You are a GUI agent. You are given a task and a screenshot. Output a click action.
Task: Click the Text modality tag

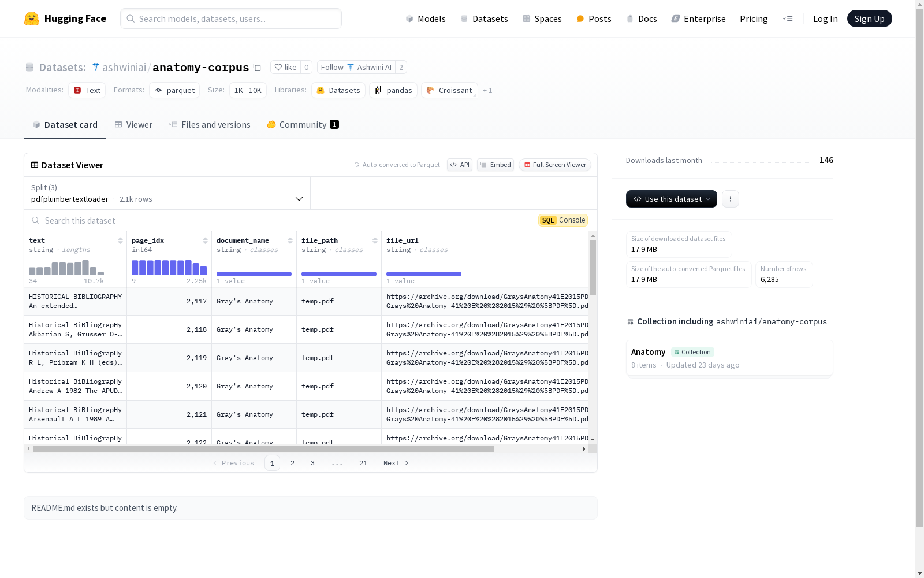[87, 90]
